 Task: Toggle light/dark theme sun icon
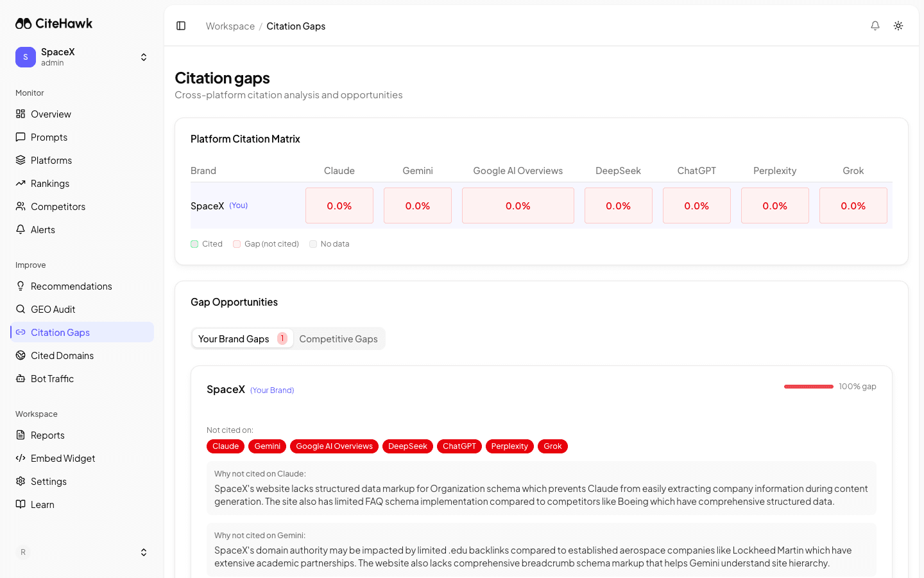898,26
